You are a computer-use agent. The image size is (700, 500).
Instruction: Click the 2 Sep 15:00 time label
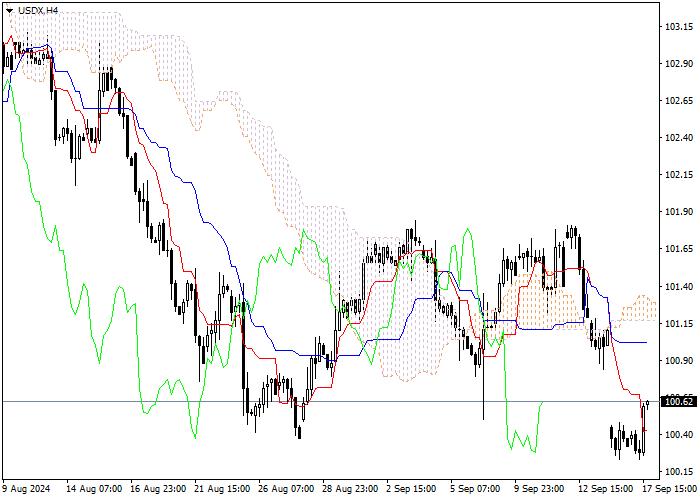tap(412, 489)
